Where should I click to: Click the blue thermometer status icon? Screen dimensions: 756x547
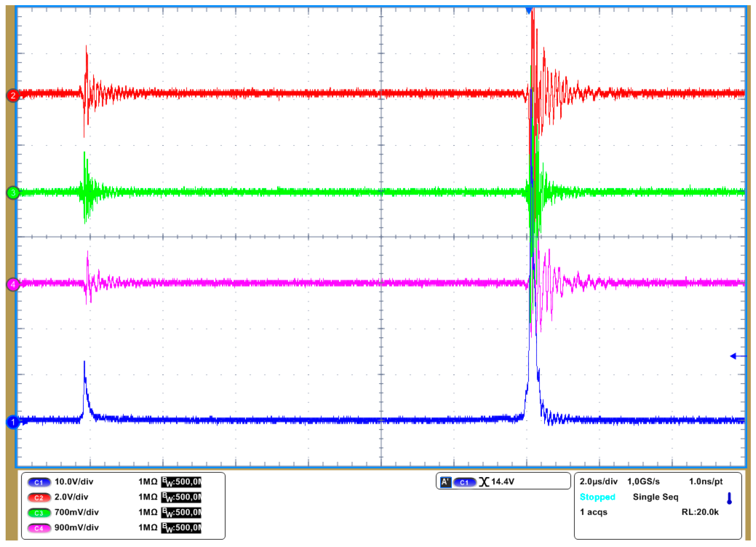729,498
